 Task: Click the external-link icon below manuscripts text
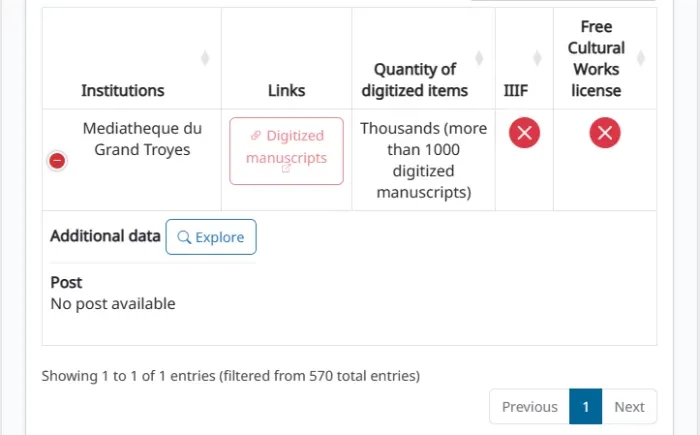pyautogui.click(x=286, y=169)
